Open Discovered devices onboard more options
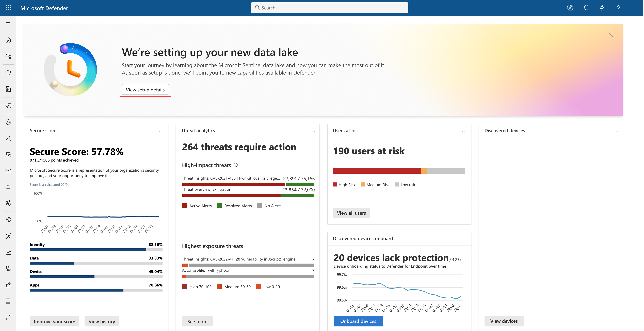Screen dimensions: 644x331 click(464, 239)
